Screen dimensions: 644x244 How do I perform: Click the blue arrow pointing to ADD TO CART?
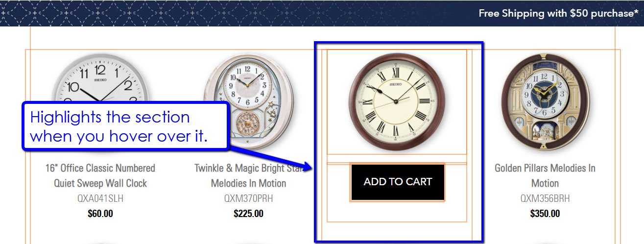pos(269,158)
